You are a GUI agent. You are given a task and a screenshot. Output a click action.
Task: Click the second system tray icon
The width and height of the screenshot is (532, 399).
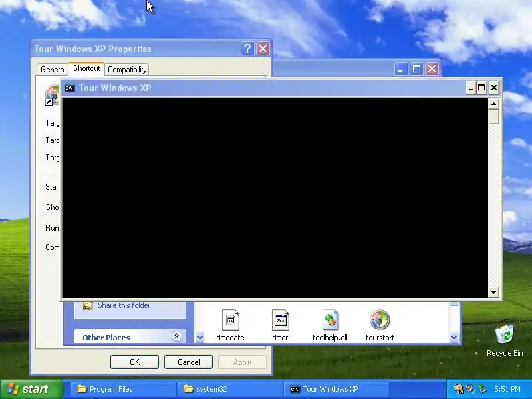[470, 389]
